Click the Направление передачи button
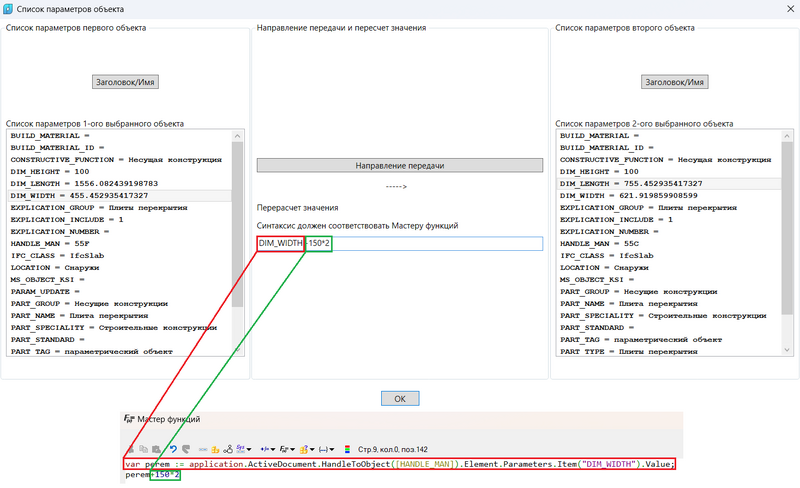This screenshot has width=800, height=488. [399, 165]
